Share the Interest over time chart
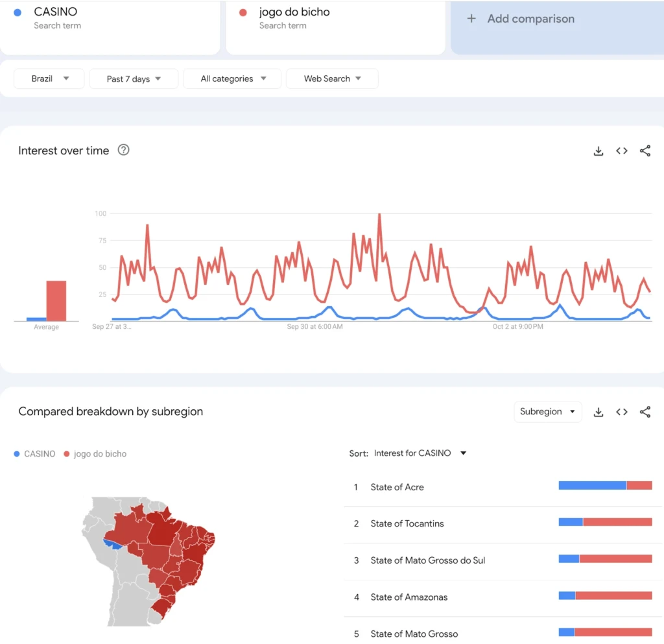664x644 pixels. point(645,150)
